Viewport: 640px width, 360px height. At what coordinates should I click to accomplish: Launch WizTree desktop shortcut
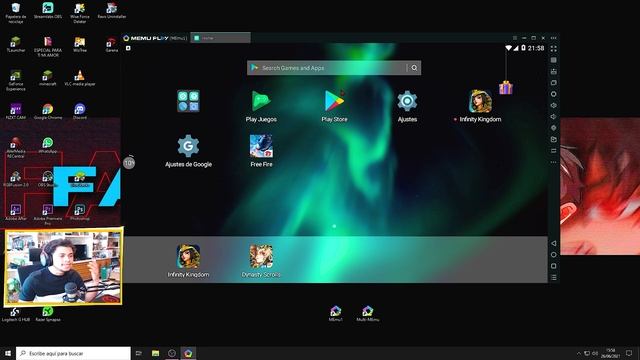pyautogui.click(x=80, y=44)
